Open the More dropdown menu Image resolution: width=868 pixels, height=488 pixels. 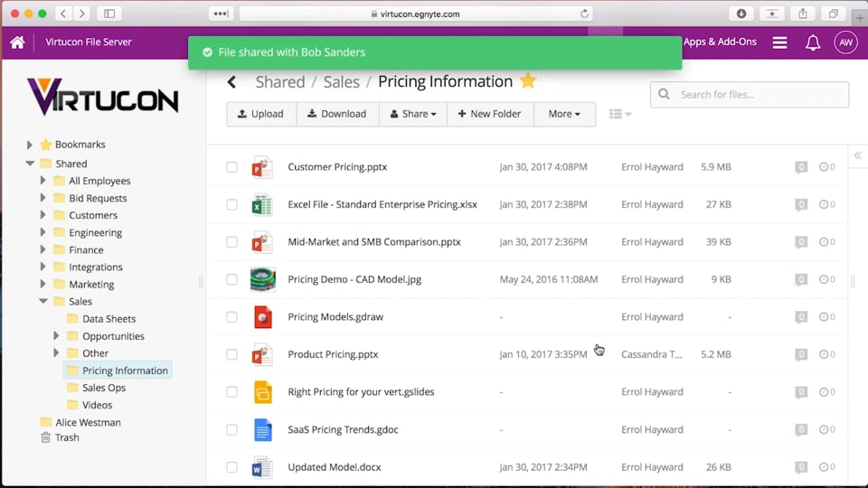click(x=564, y=114)
